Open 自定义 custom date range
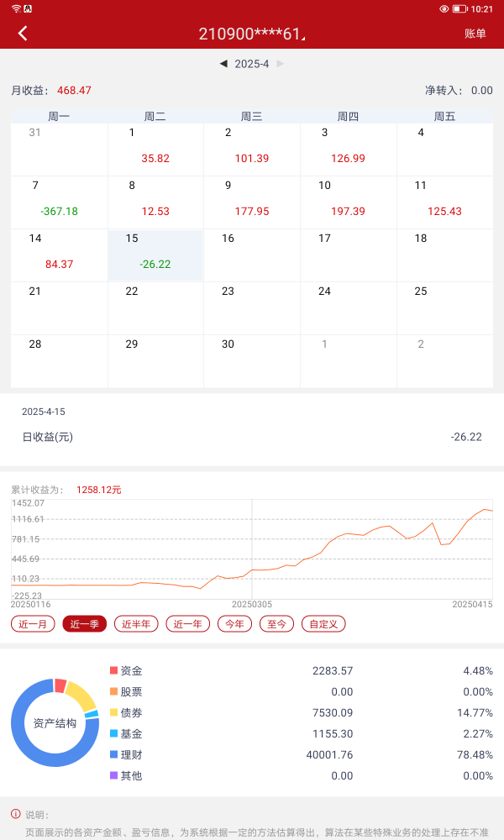 point(323,623)
